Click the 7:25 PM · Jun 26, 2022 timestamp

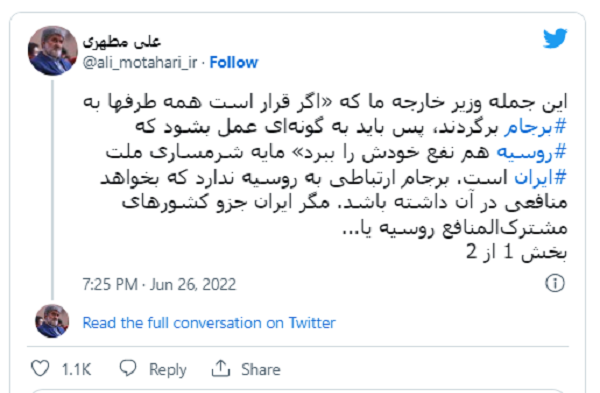(x=159, y=284)
